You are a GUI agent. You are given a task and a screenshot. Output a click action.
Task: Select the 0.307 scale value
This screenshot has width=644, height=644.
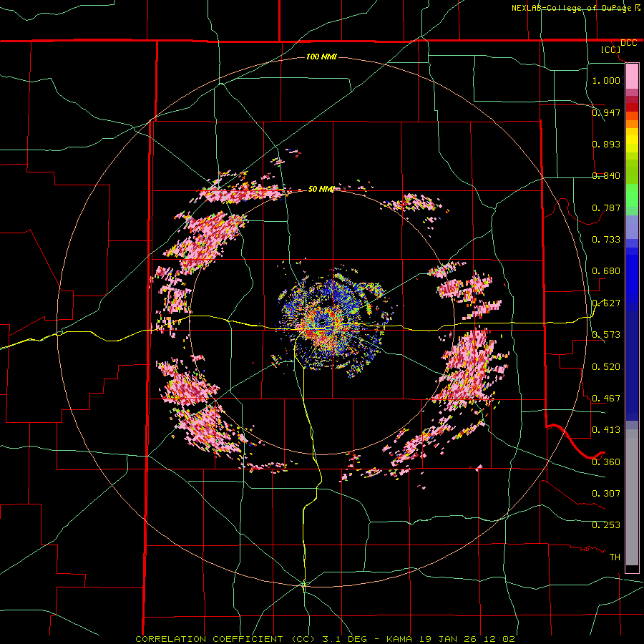tap(606, 494)
